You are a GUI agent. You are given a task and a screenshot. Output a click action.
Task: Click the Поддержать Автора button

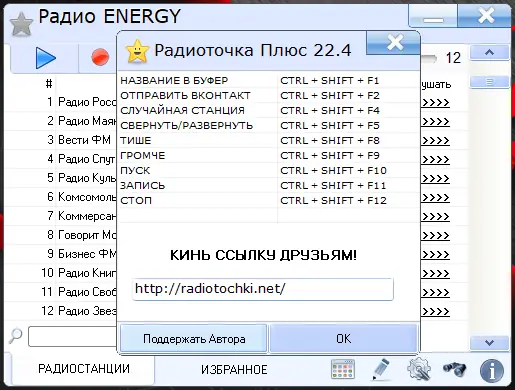[x=194, y=339]
